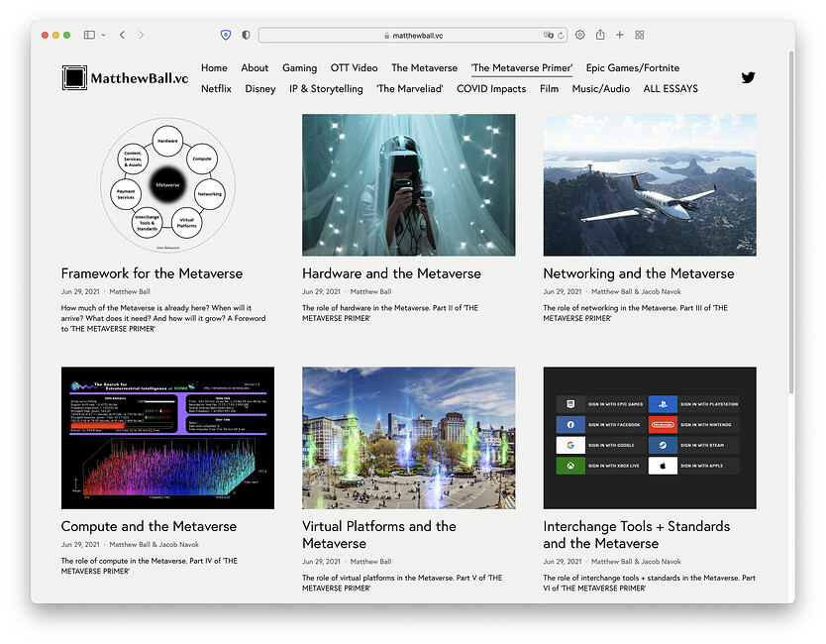This screenshot has width=826, height=644.
Task: Open the Hardware and the Metaverse article
Action: [391, 273]
